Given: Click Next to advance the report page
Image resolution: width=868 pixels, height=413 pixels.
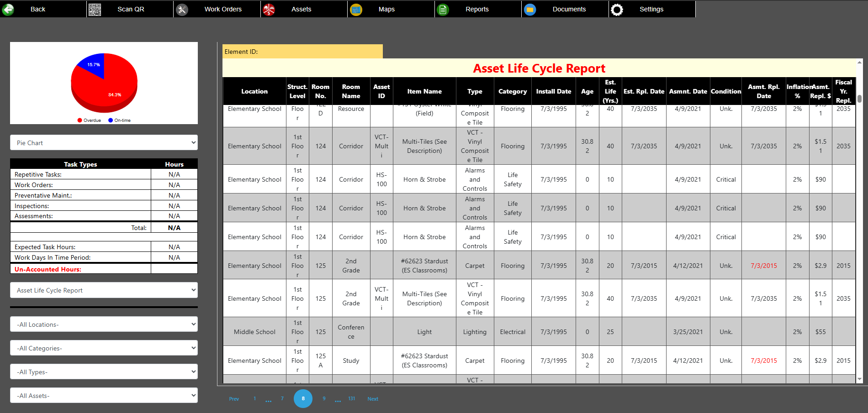Looking at the screenshot, I should tap(373, 398).
